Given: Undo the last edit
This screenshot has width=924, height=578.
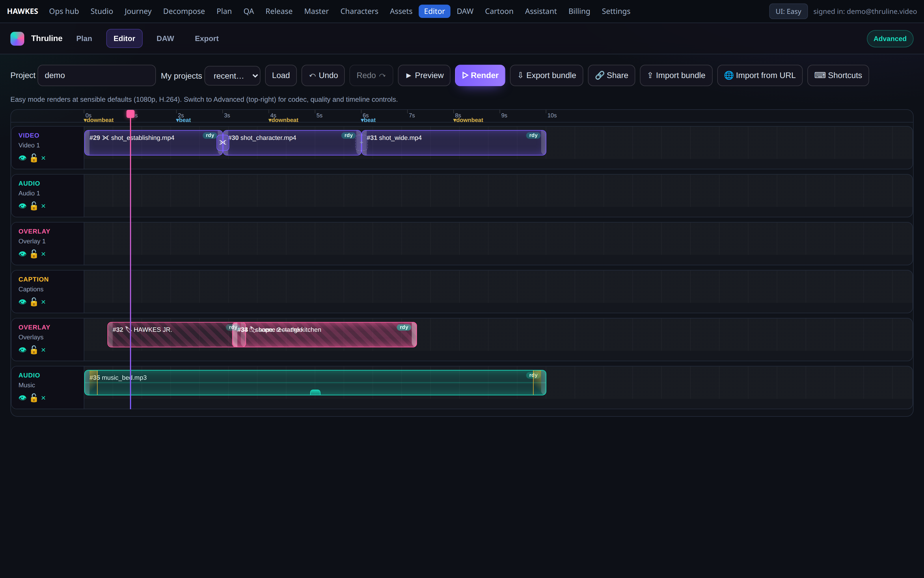Looking at the screenshot, I should click(323, 75).
